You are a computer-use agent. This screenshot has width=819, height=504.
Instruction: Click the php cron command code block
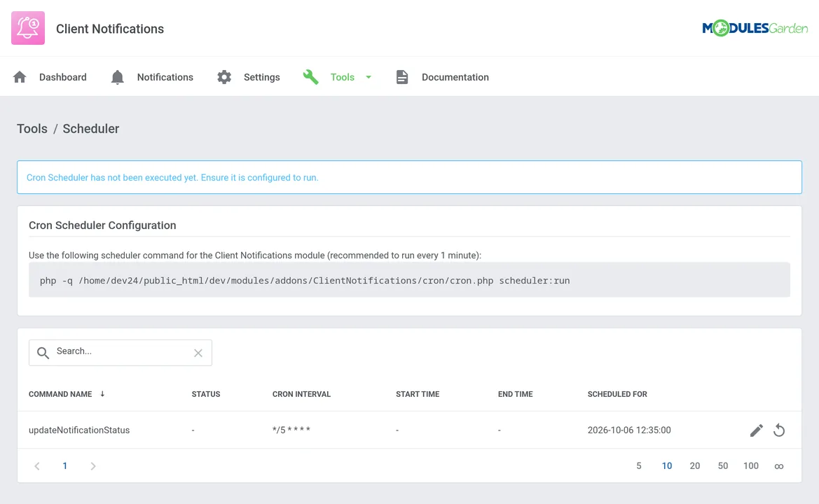click(x=409, y=280)
